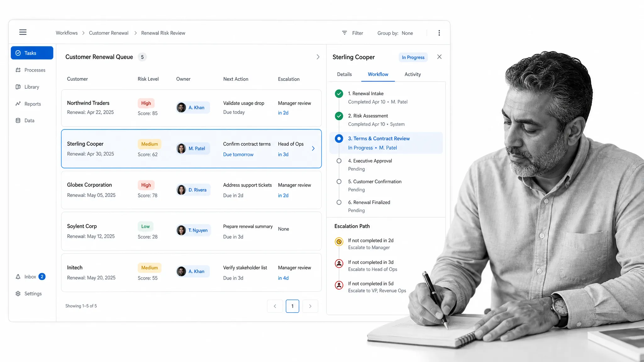This screenshot has width=644, height=362.
Task: Click the Tasks checkmark icon in sidebar
Action: coord(18,53)
